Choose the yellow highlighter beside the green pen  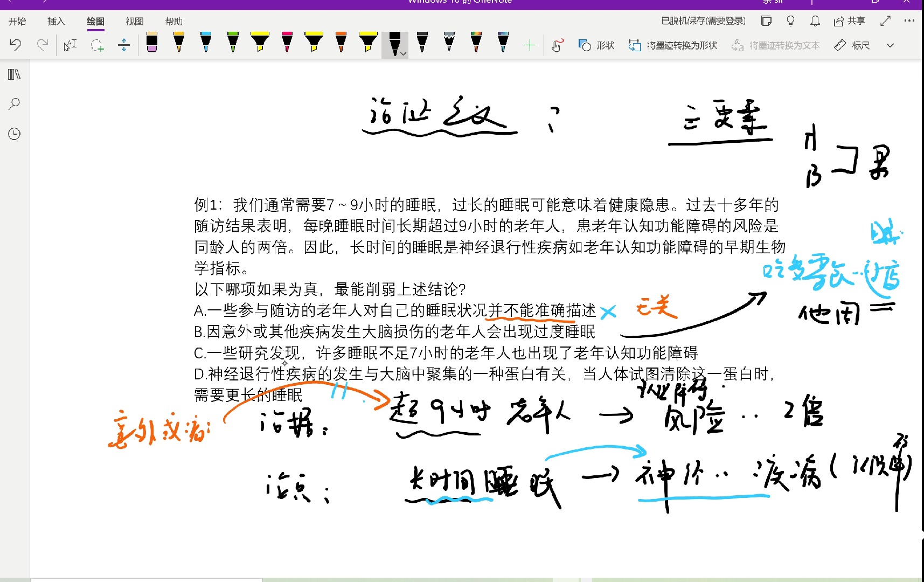[260, 43]
